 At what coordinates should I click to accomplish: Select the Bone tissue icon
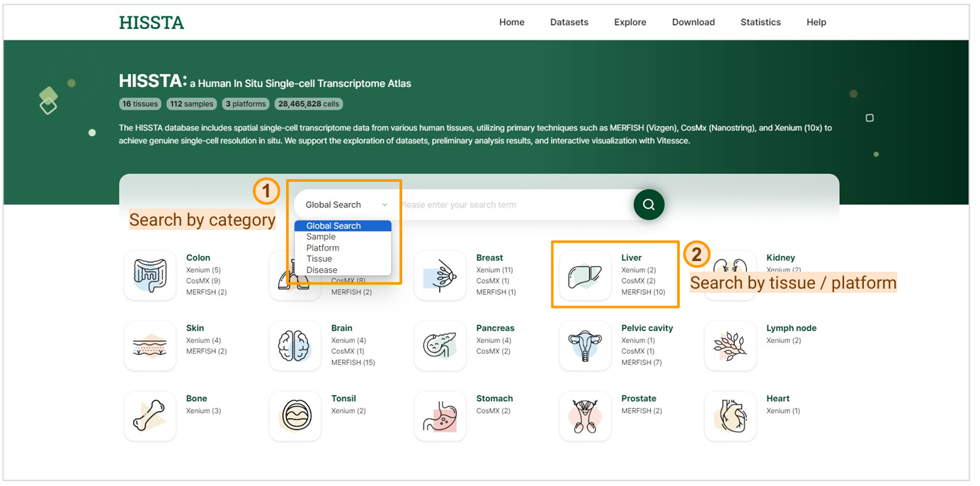(x=150, y=416)
